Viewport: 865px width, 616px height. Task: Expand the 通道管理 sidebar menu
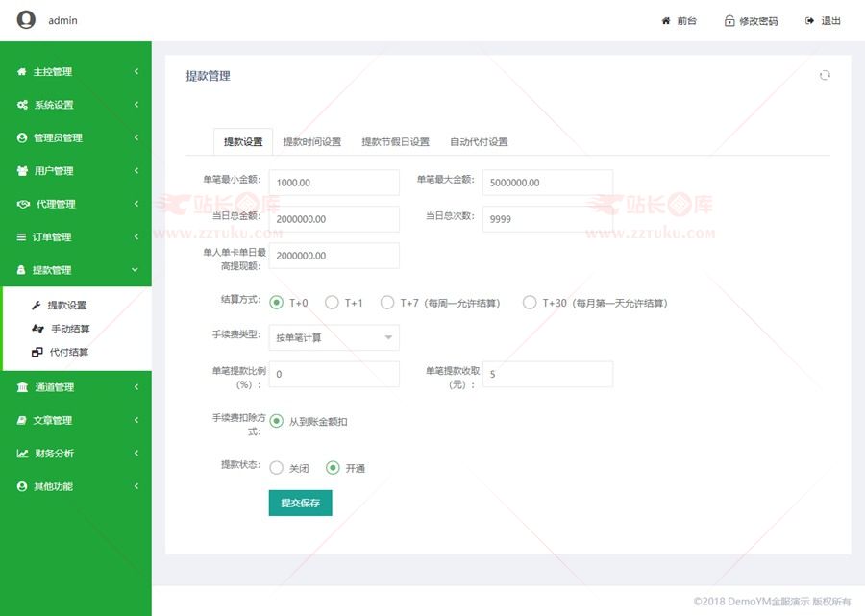pyautogui.click(x=75, y=387)
